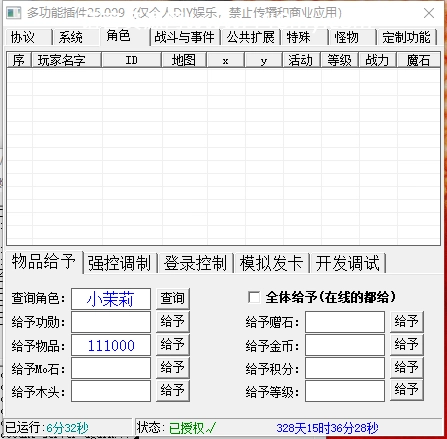This screenshot has width=447, height=439.
Task: Open the 模拟发卡 sub-tab
Action: tap(272, 263)
